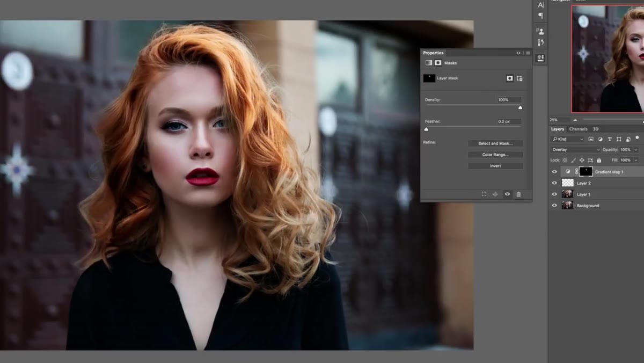Viewport: 644px width, 363px height.
Task: Toggle prevent artboard auto-nesting lock
Action: coord(590,160)
